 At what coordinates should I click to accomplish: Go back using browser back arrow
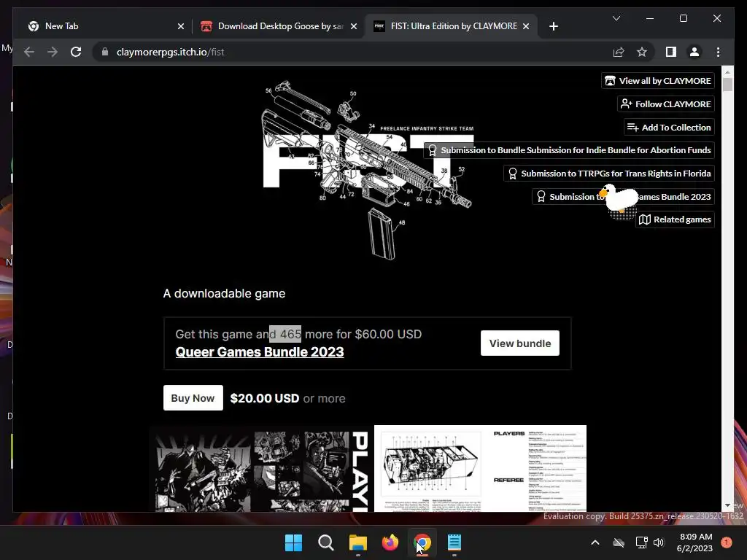29,52
